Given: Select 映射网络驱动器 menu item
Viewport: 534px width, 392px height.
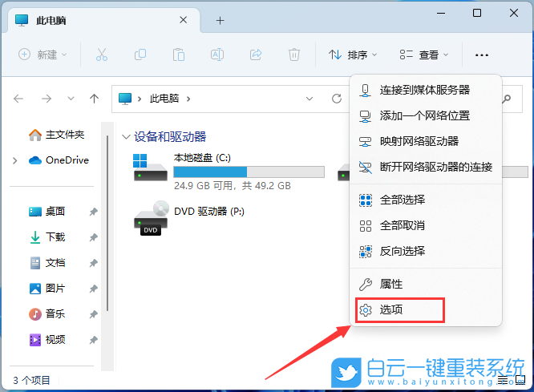Looking at the screenshot, I should coord(426,141).
